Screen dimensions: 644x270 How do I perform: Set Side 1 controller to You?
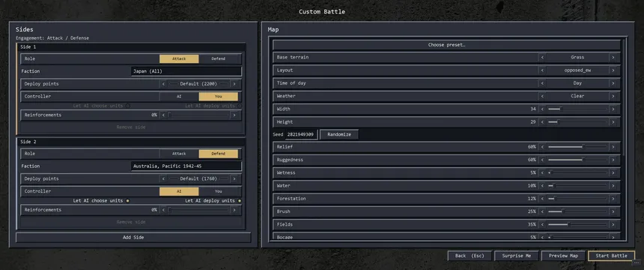coord(219,96)
